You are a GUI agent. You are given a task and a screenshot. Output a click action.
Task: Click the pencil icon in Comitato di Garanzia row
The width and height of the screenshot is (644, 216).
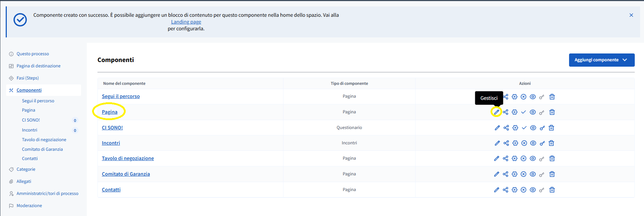click(497, 174)
